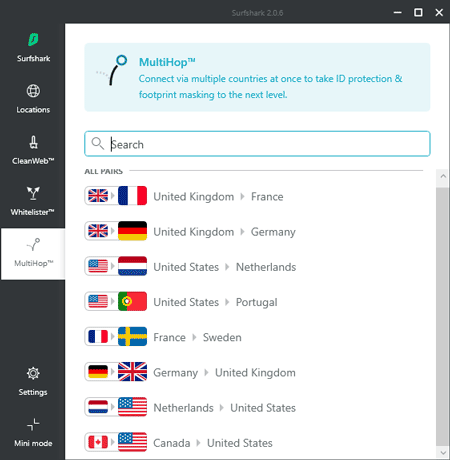This screenshot has height=460, width=450.
Task: Switch to Mini mode
Action: coord(33,432)
